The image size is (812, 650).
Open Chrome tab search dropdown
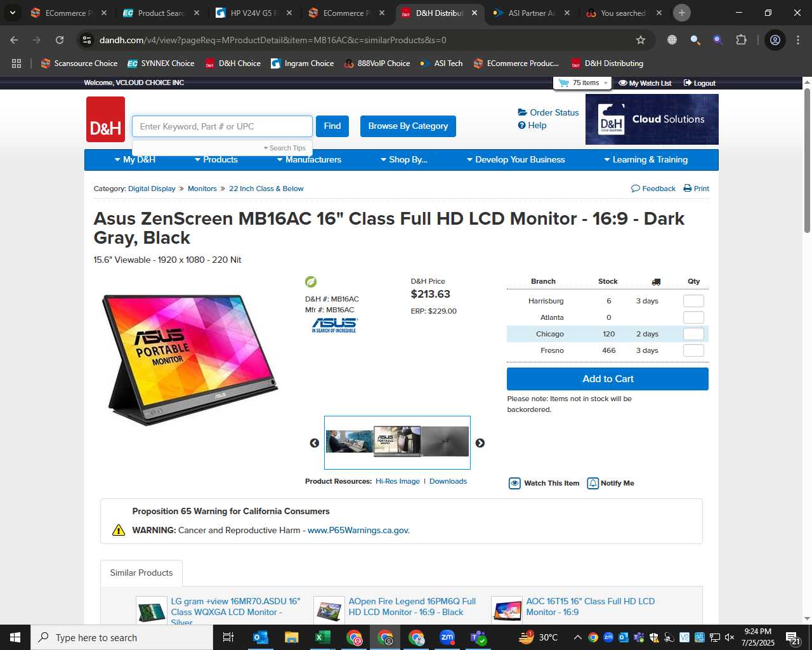(x=12, y=13)
